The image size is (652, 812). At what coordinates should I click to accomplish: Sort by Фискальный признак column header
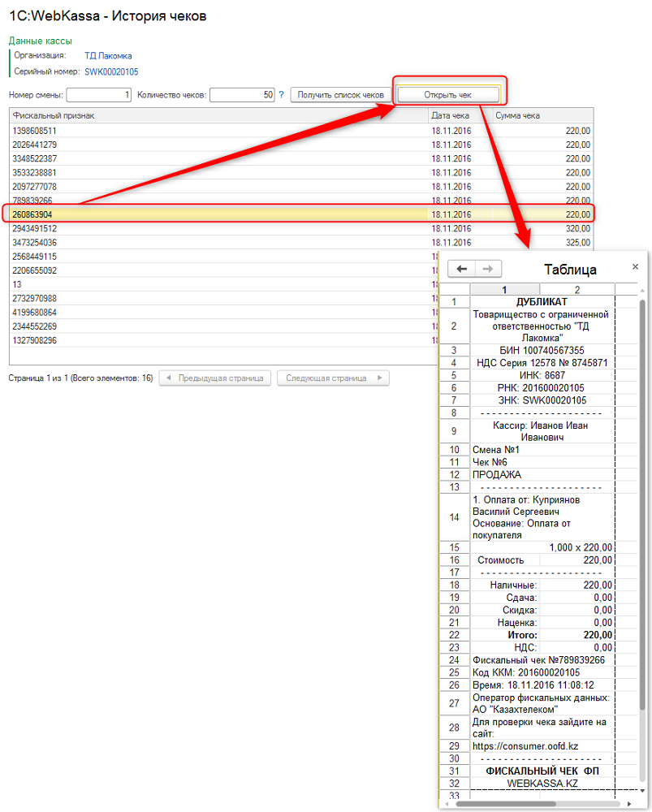pos(218,115)
